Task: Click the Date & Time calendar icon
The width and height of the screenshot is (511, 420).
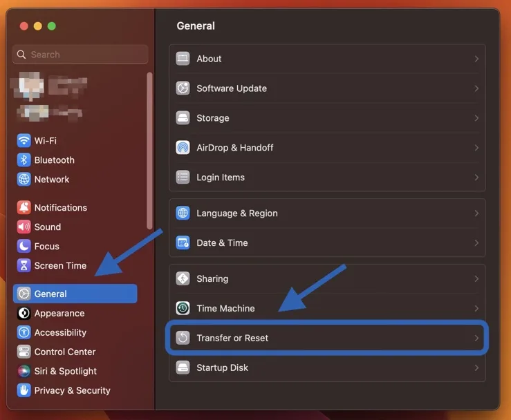Action: pyautogui.click(x=183, y=243)
